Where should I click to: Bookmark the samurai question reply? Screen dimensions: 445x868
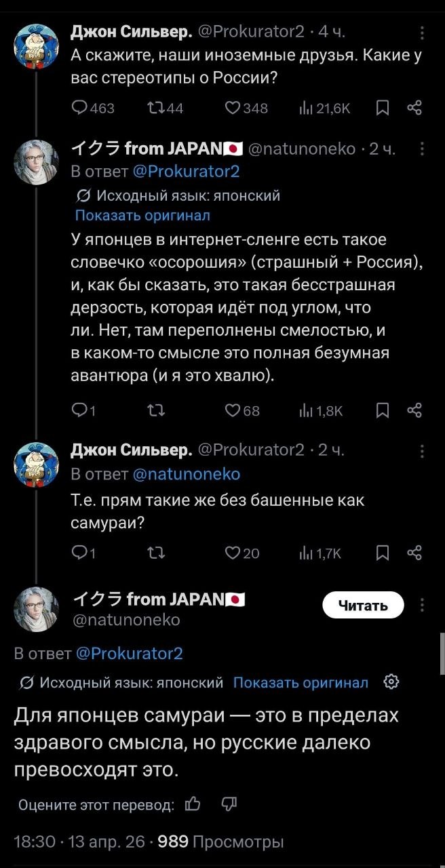point(383,553)
